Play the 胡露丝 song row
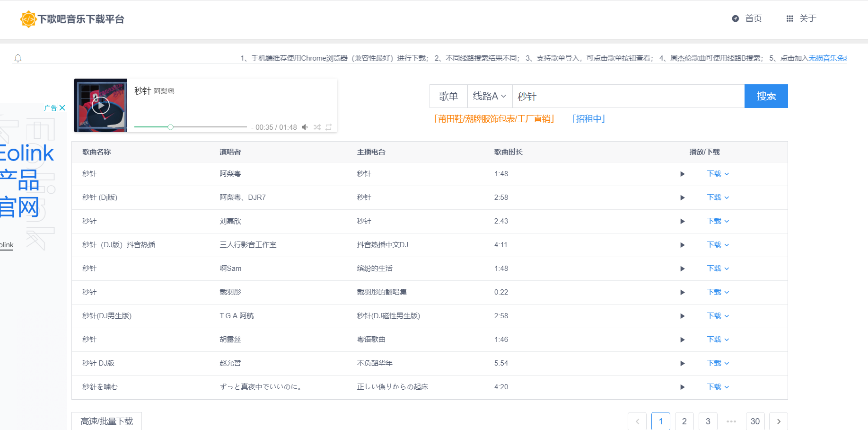Image resolution: width=868 pixels, height=430 pixels. click(682, 340)
